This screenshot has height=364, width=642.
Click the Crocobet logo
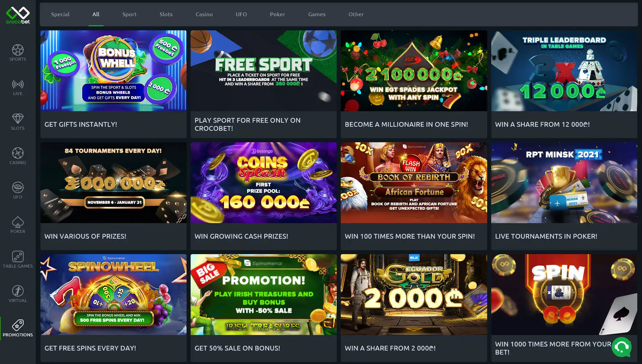pyautogui.click(x=18, y=15)
